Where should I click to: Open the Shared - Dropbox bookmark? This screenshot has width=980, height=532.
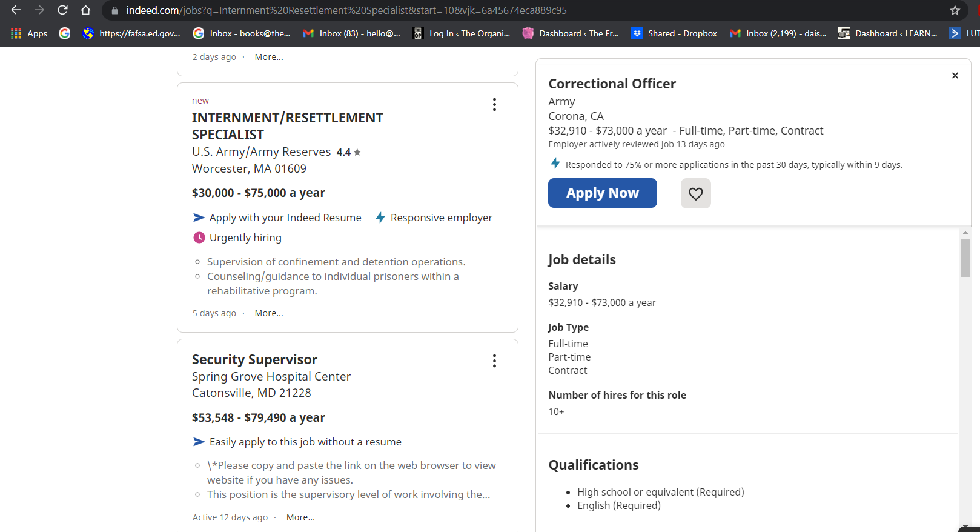[674, 33]
